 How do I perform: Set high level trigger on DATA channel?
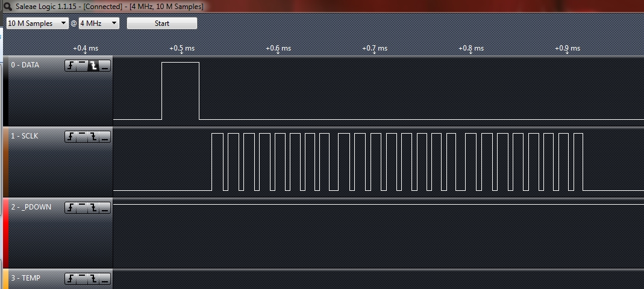coord(82,65)
